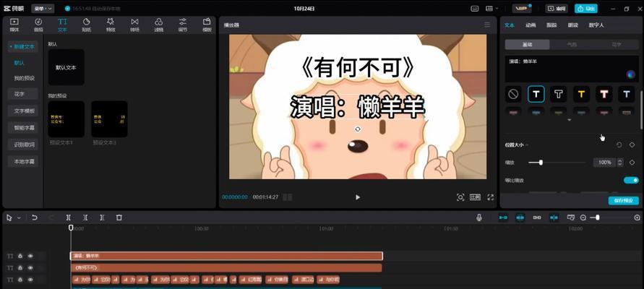Open the Adjustment (调节) panel icon
The height and width of the screenshot is (289, 644).
[x=183, y=25]
